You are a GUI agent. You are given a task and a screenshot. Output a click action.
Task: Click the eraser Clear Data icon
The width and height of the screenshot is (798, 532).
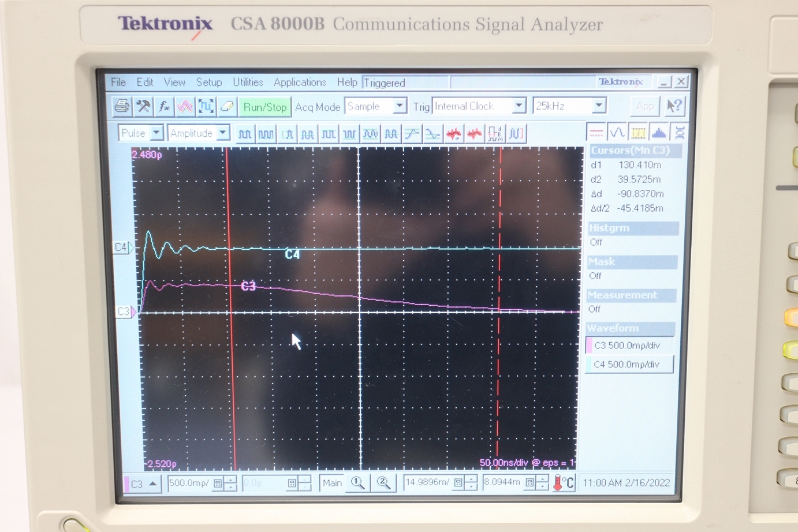tap(226, 106)
